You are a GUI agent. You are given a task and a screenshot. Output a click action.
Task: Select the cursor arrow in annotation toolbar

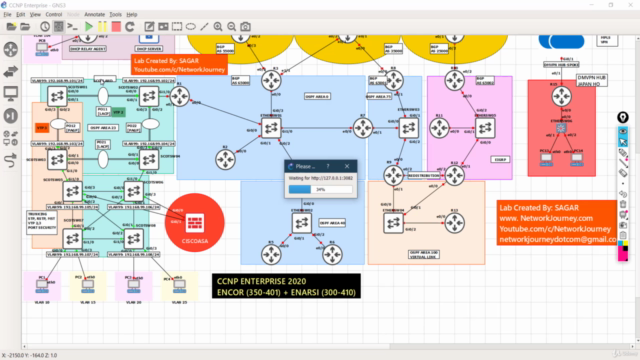pyautogui.click(x=622, y=142)
